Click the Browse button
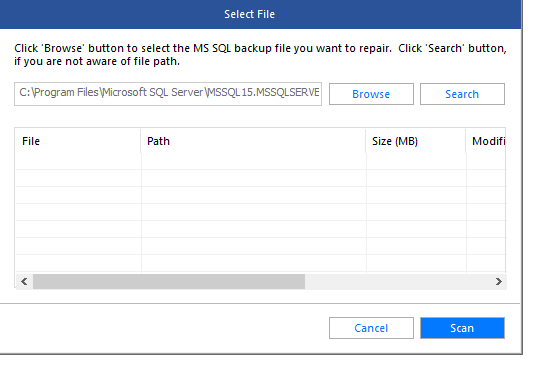This screenshot has height=365, width=533. pos(371,94)
